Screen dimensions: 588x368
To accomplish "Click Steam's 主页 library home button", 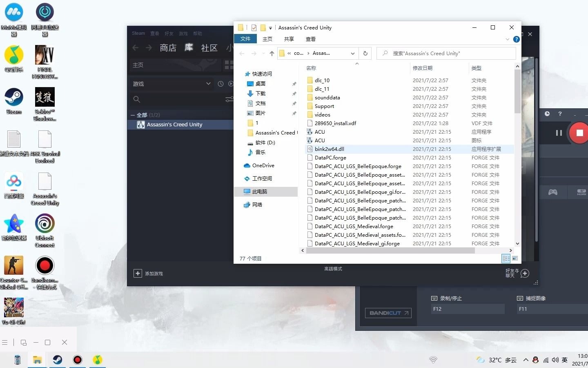I will pos(175,65).
